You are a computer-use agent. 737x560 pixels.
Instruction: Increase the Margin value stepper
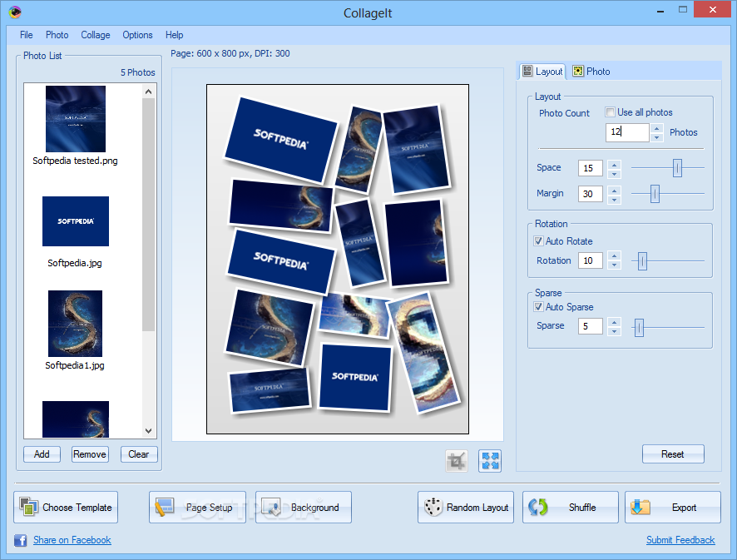click(615, 190)
